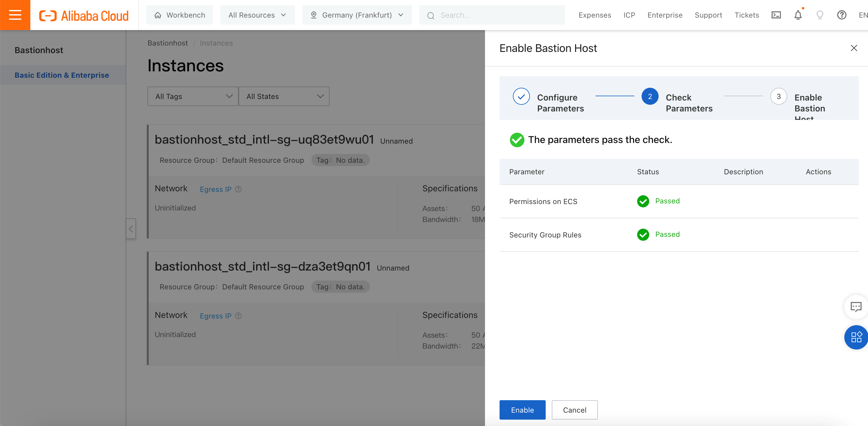Click the location pin in region selector
This screenshot has width=868, height=426.
pyautogui.click(x=314, y=15)
